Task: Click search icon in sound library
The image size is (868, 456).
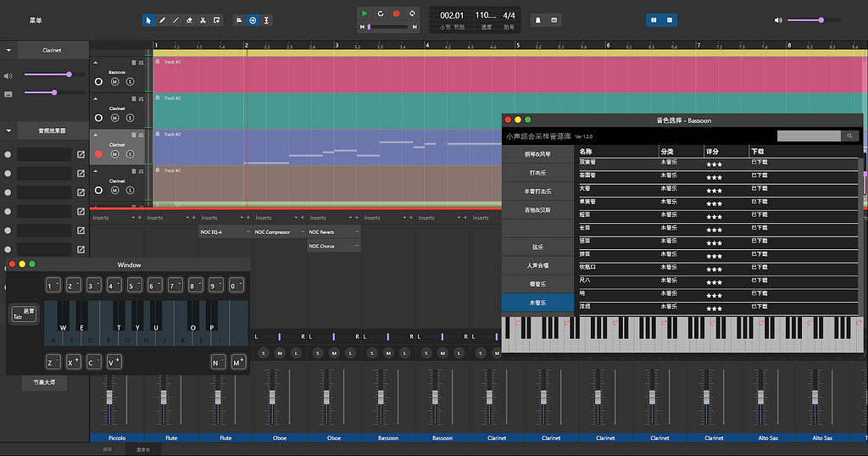Action: point(849,136)
